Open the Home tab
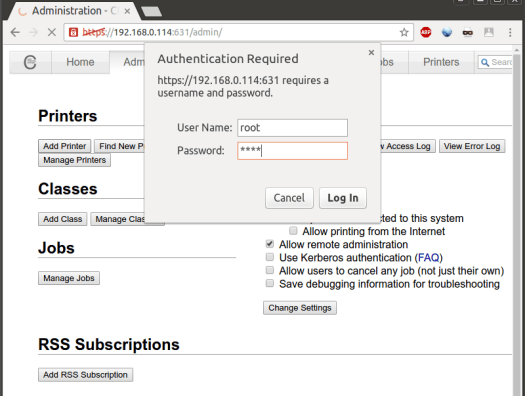 click(x=80, y=62)
